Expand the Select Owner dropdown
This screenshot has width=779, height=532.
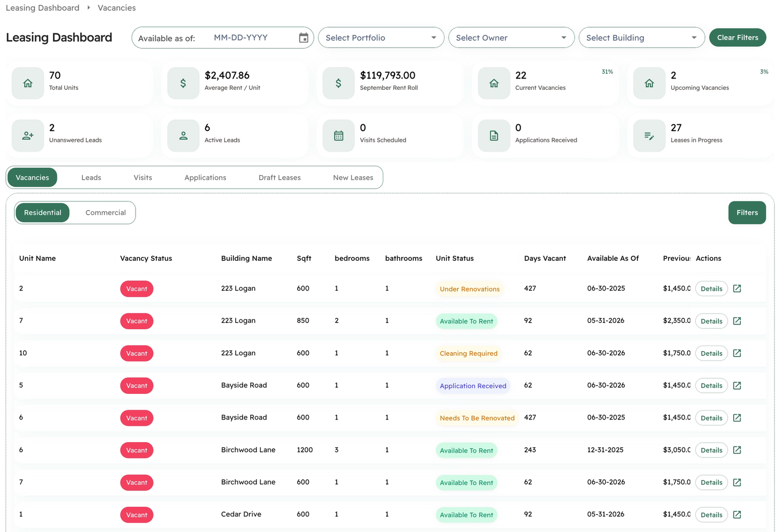coord(511,37)
